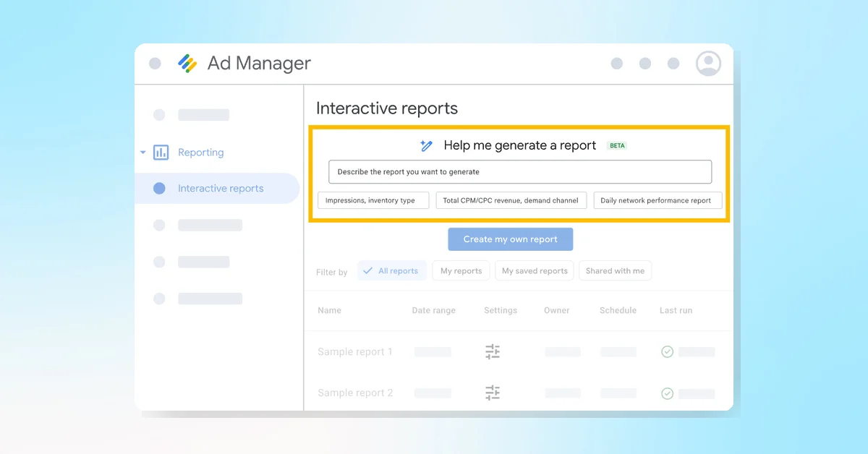The width and height of the screenshot is (868, 454).
Task: Select the All reports filter chip
Action: point(391,270)
